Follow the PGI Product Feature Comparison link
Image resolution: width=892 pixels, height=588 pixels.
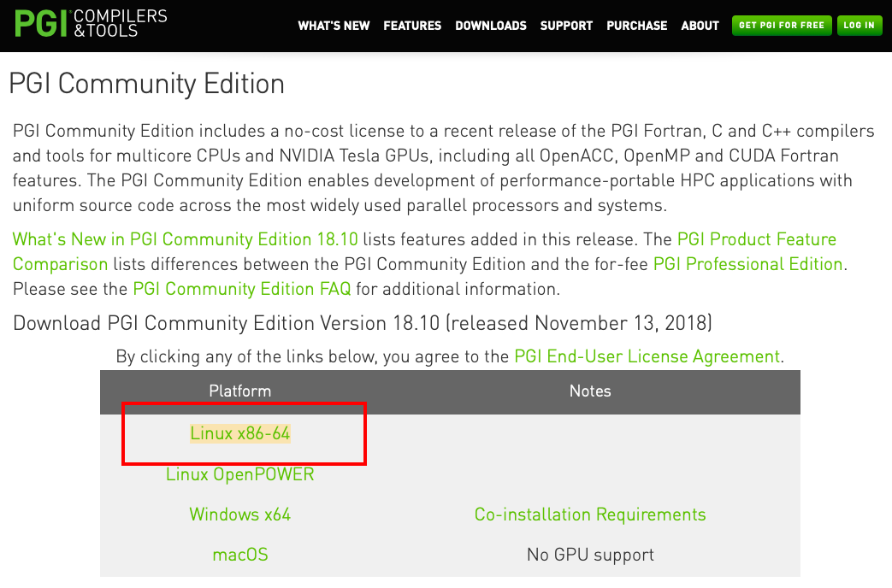point(756,239)
